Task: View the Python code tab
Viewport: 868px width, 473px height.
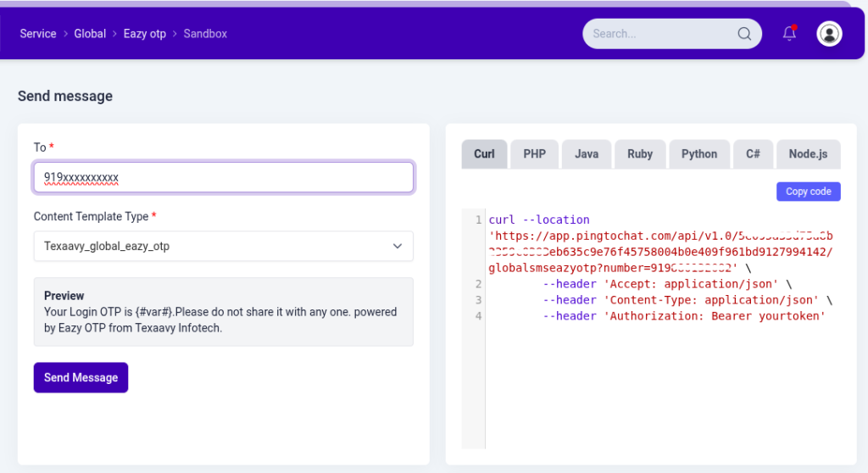Action: tap(699, 154)
